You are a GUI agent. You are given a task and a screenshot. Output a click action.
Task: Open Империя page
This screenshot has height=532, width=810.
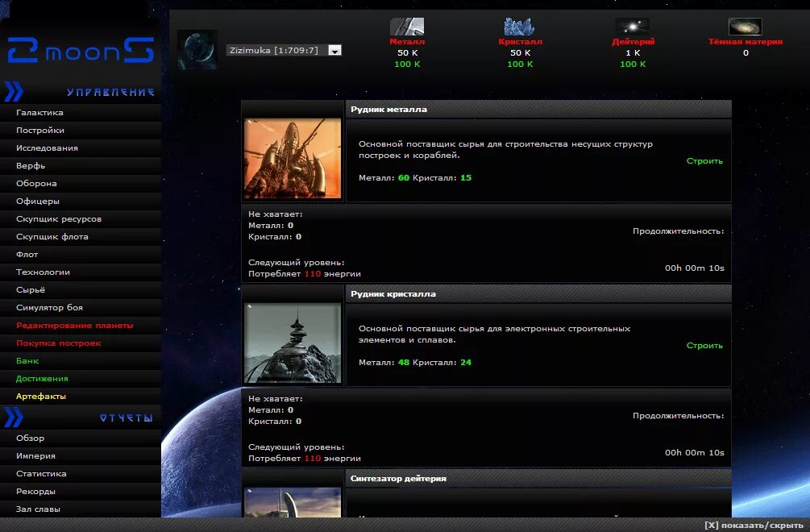pyautogui.click(x=35, y=455)
